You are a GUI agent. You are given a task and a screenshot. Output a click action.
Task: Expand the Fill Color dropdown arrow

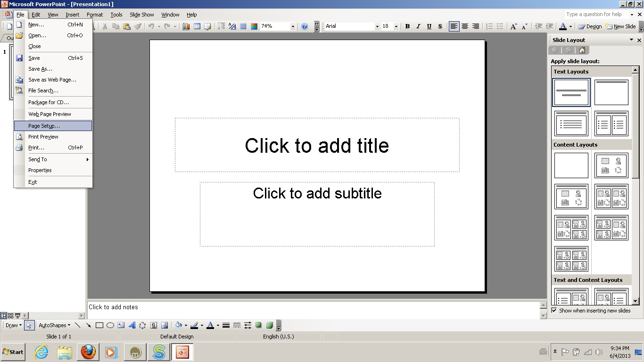[186, 325]
